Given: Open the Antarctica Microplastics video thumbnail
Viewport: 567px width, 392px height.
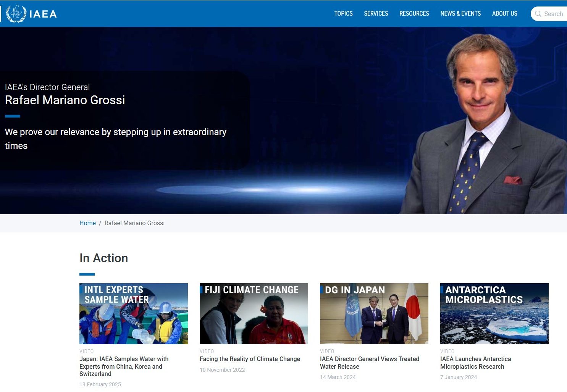Looking at the screenshot, I should 494,314.
